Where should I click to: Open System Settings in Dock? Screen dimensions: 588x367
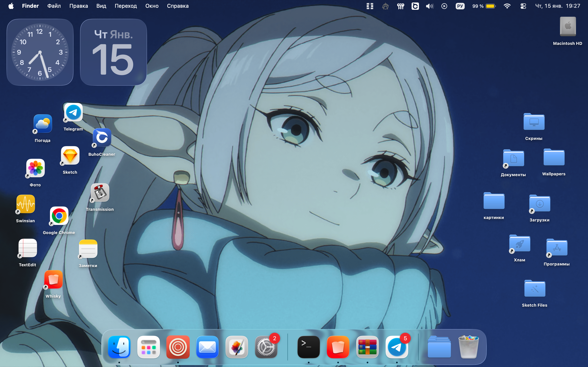point(266,347)
